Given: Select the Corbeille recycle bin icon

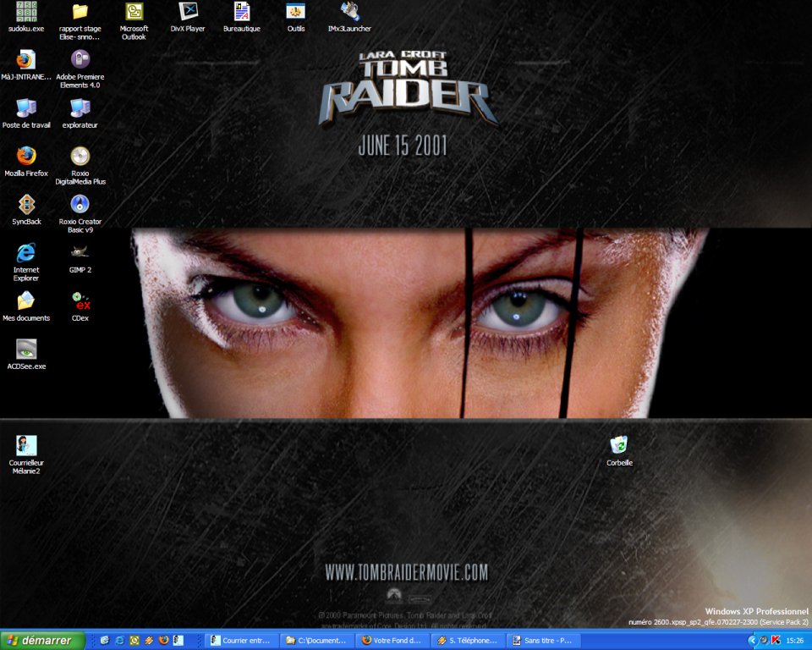Looking at the screenshot, I should pos(619,450).
